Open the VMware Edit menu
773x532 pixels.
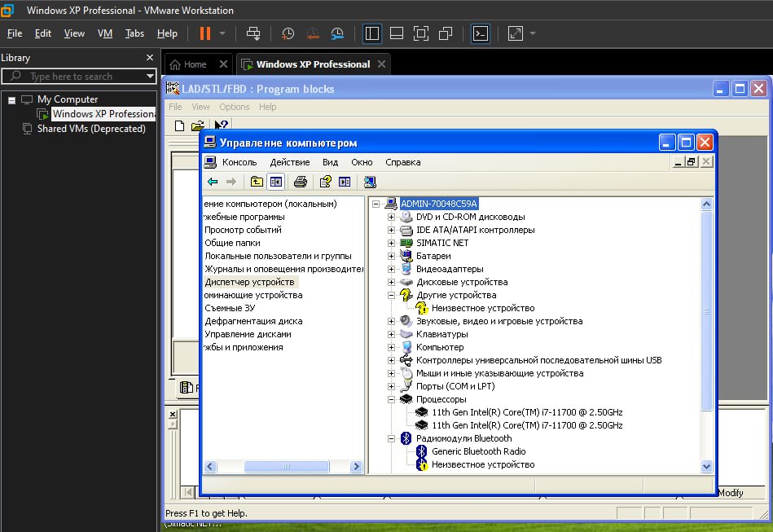click(x=43, y=33)
